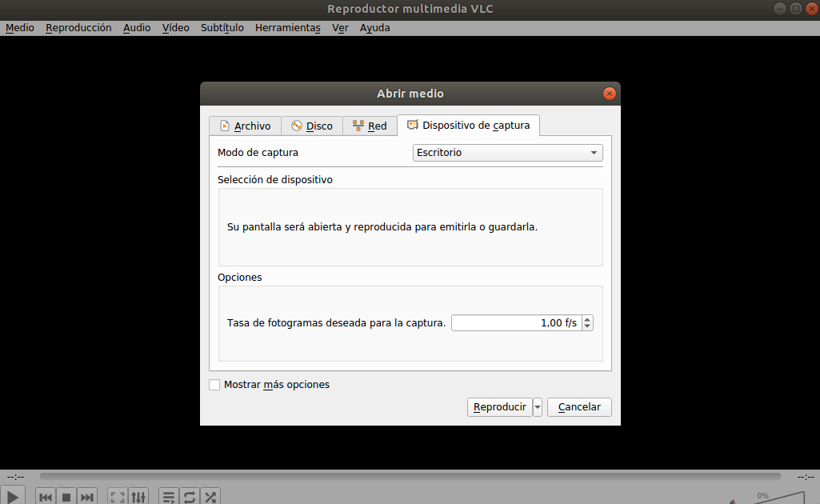820x504 pixels.
Task: Open the Reproducción menu
Action: pos(78,28)
